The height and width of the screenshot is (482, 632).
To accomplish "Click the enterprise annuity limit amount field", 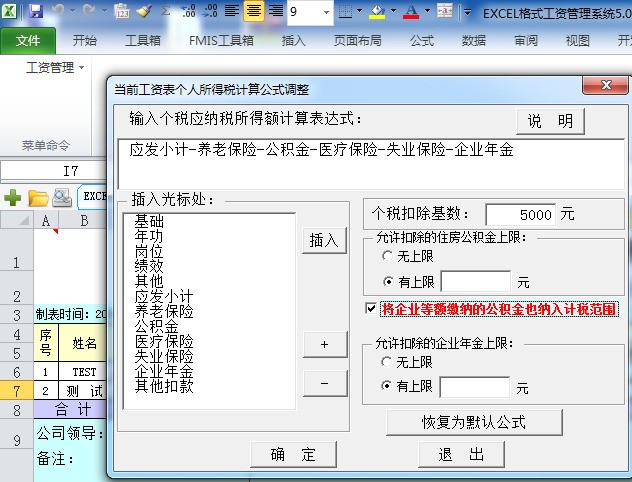I will 474,387.
